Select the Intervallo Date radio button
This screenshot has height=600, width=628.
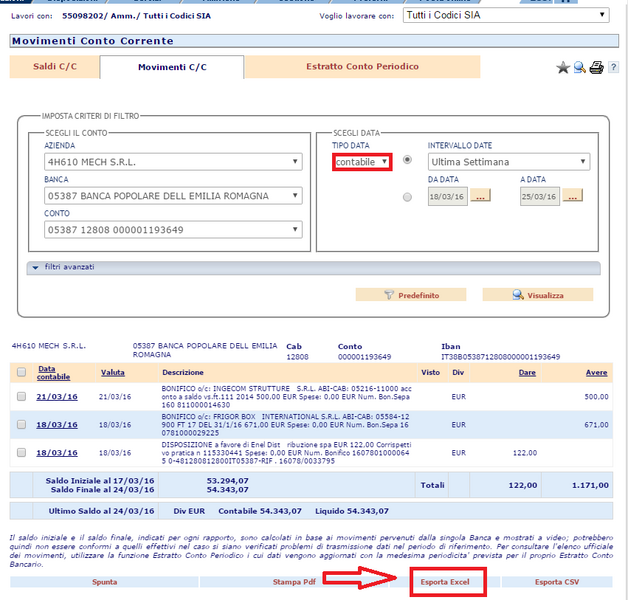pyautogui.click(x=407, y=160)
